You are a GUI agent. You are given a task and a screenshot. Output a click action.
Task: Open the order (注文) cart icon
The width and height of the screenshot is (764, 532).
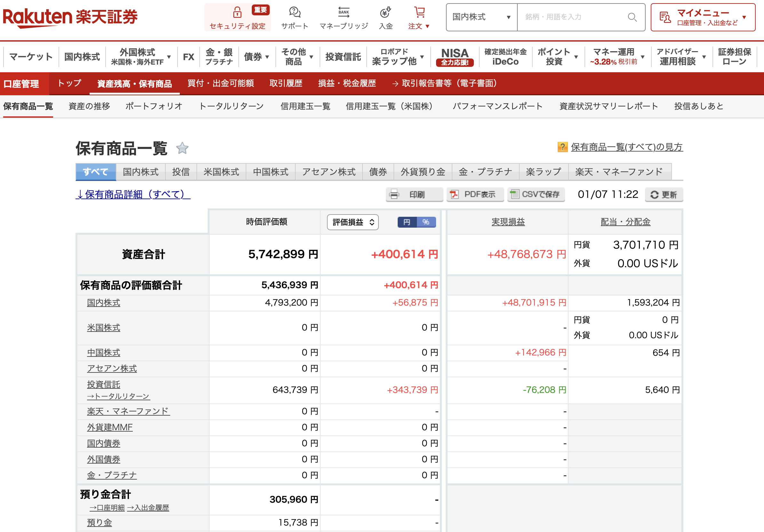pos(419,13)
